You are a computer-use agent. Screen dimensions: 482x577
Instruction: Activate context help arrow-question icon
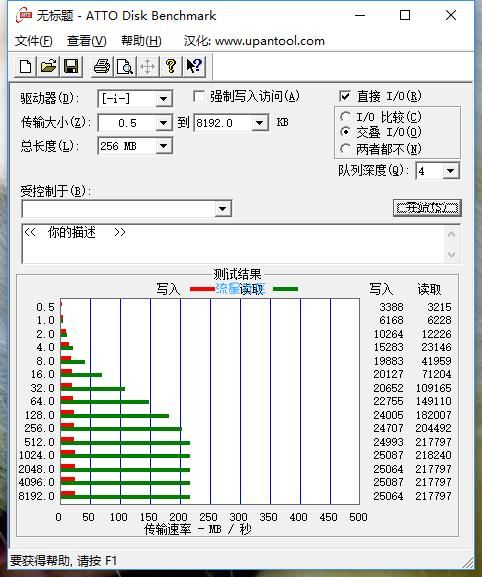194,67
